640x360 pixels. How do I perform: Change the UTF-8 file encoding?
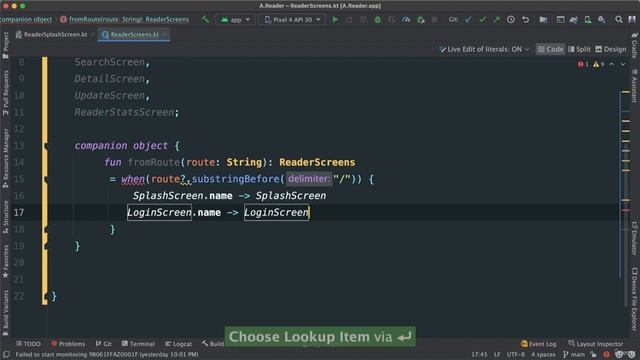516,354
